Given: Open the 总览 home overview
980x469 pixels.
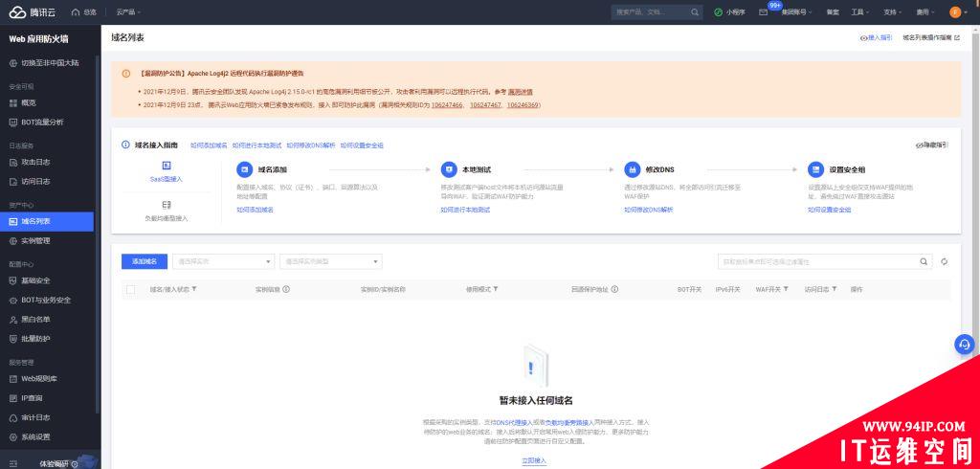Looking at the screenshot, I should click(x=84, y=11).
